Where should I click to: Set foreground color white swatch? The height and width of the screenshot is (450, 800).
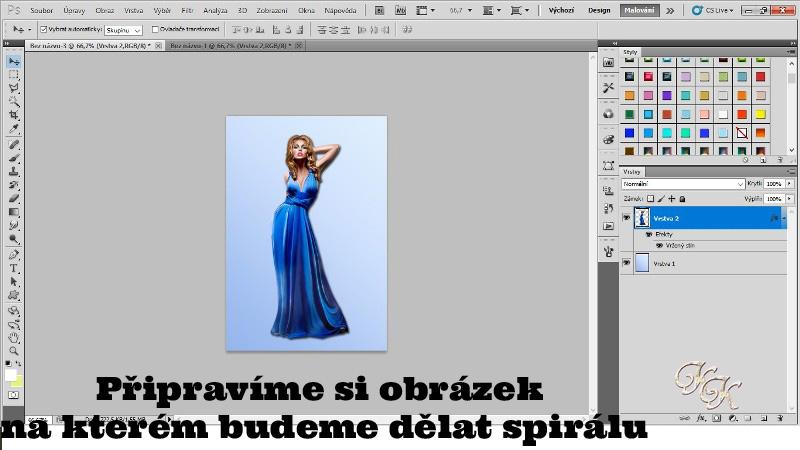click(11, 375)
